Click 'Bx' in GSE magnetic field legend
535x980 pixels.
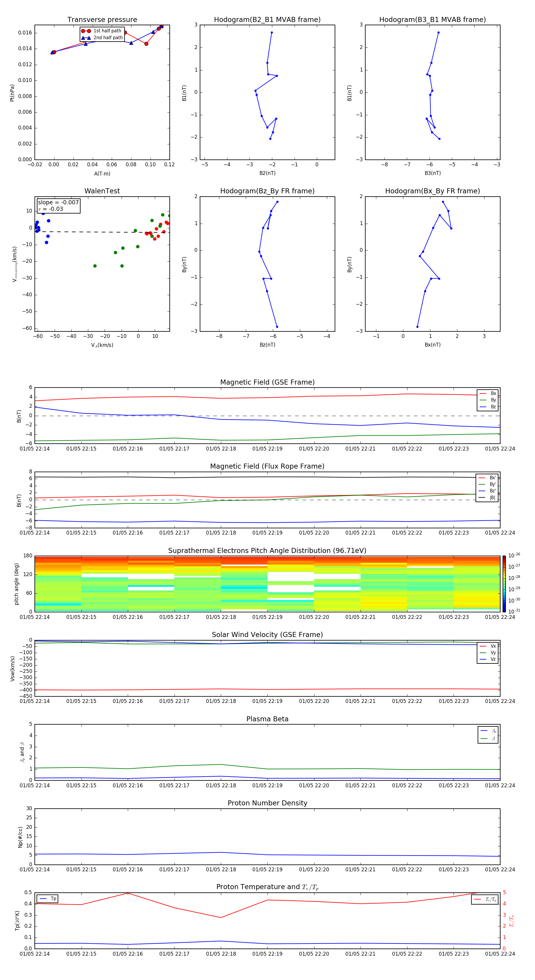click(488, 393)
